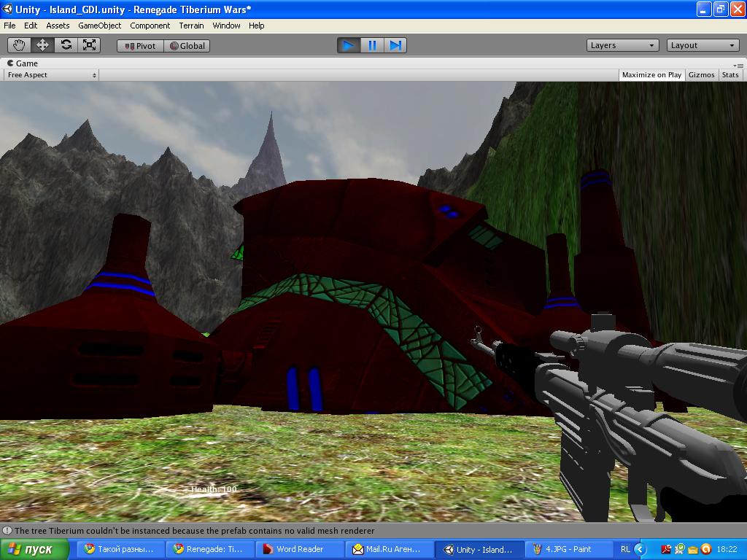The width and height of the screenshot is (747, 560).
Task: Switch to 4.JPG - Paint taskbar window
Action: [569, 550]
